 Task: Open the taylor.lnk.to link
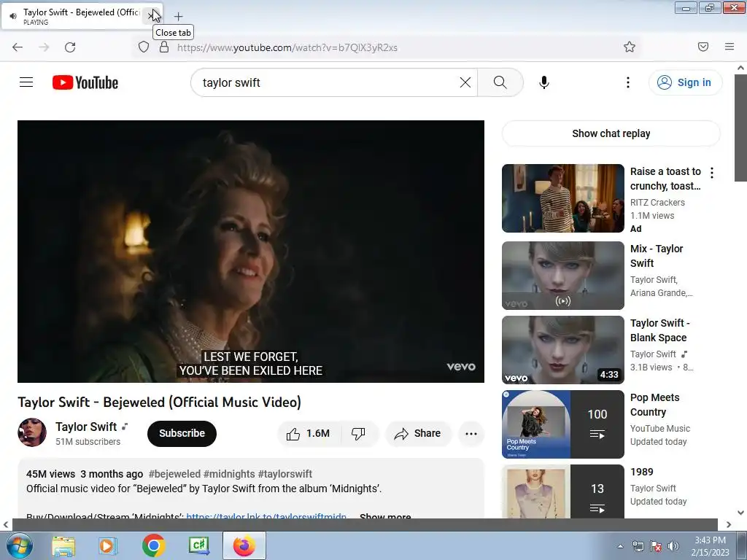point(266,516)
